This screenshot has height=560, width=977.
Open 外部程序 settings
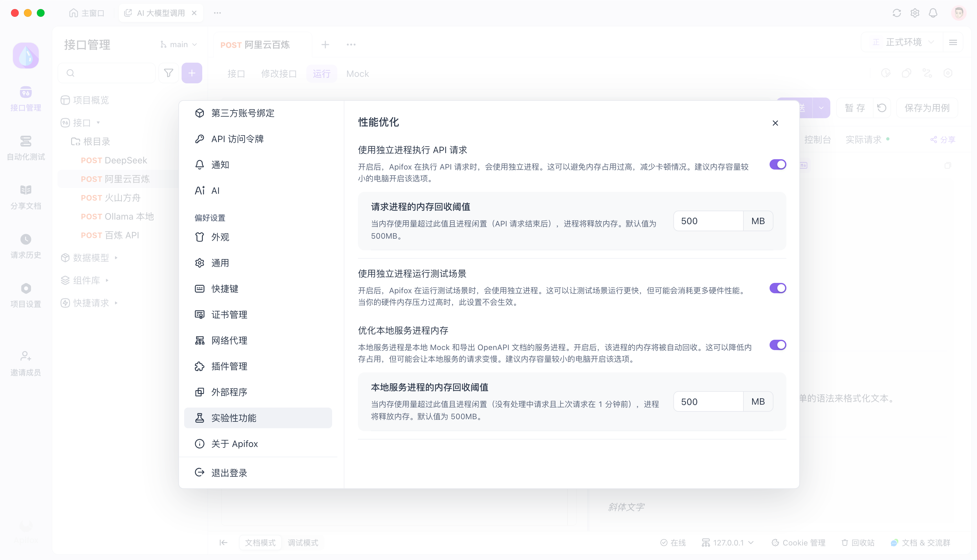(x=258, y=392)
